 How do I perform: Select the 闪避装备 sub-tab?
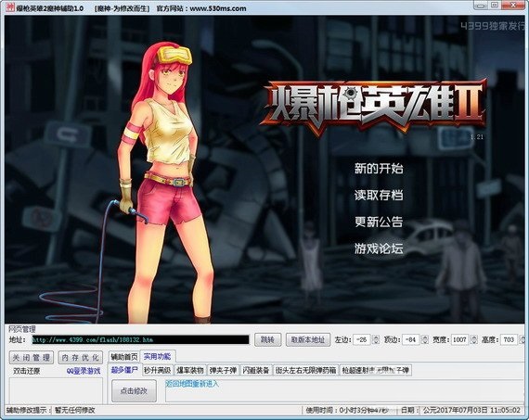point(255,371)
